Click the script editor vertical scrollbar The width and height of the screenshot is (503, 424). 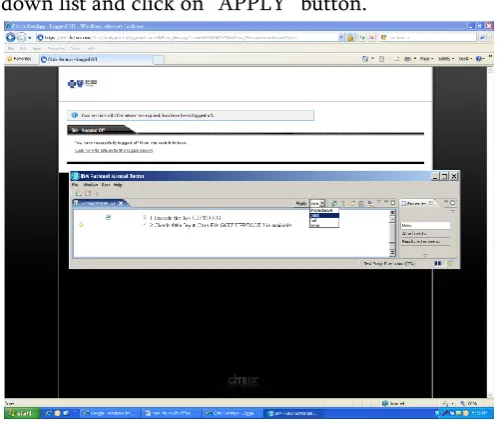(392, 233)
